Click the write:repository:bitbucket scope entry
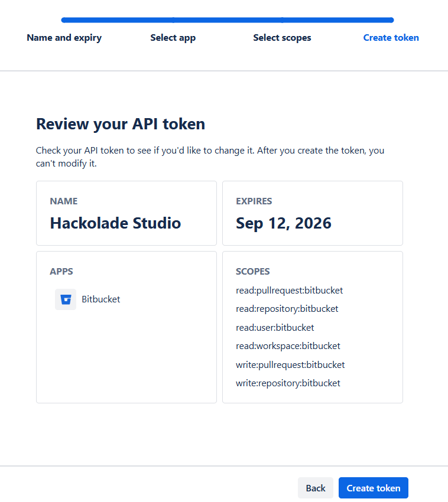The image size is (448, 502). pos(288,383)
